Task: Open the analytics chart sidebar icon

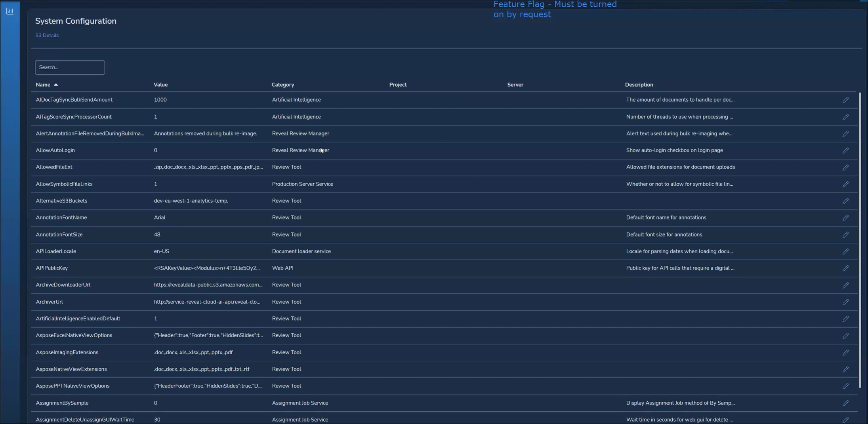Action: (10, 11)
